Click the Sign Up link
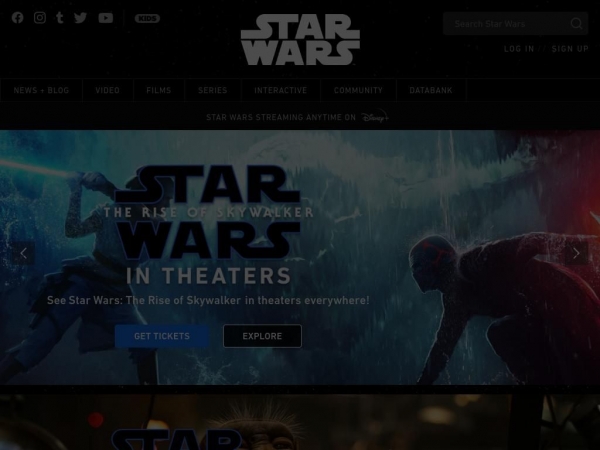This screenshot has width=600, height=450. [x=570, y=49]
